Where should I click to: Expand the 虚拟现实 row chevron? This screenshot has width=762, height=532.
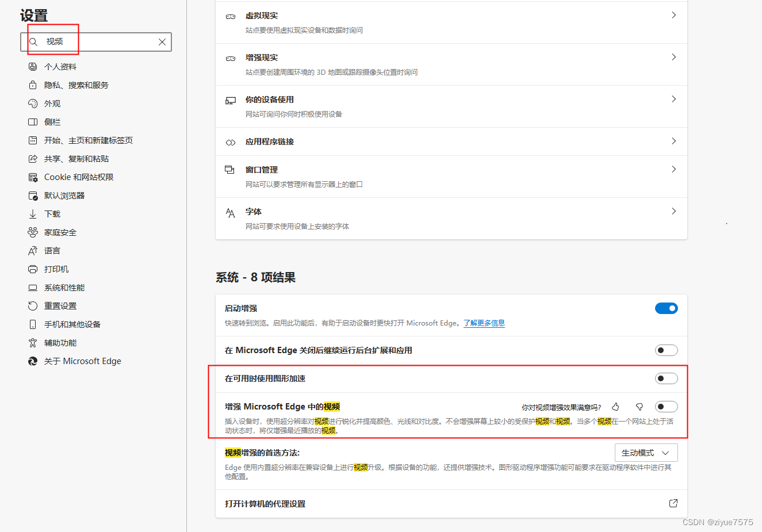point(673,15)
